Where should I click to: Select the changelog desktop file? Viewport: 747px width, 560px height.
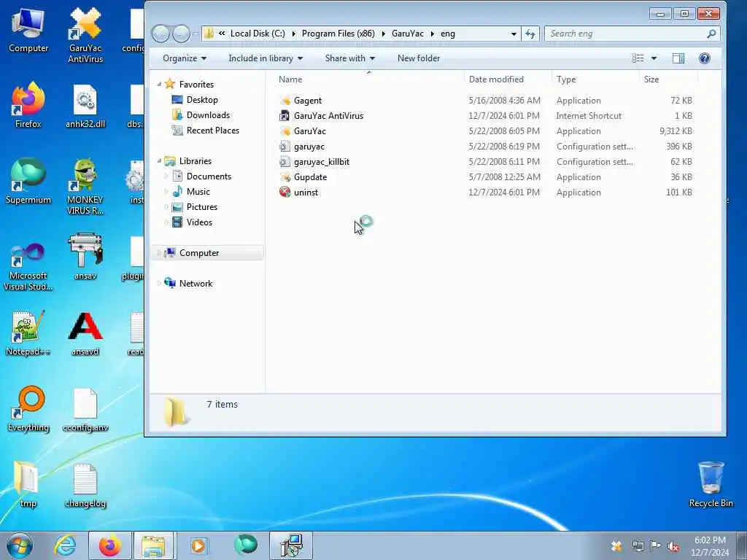[85, 485]
